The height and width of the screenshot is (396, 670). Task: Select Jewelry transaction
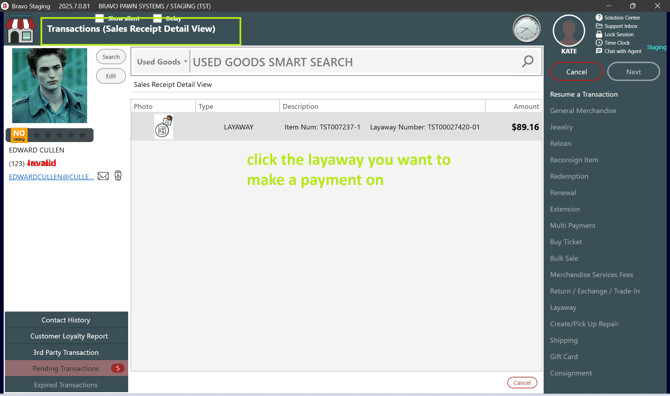click(561, 127)
